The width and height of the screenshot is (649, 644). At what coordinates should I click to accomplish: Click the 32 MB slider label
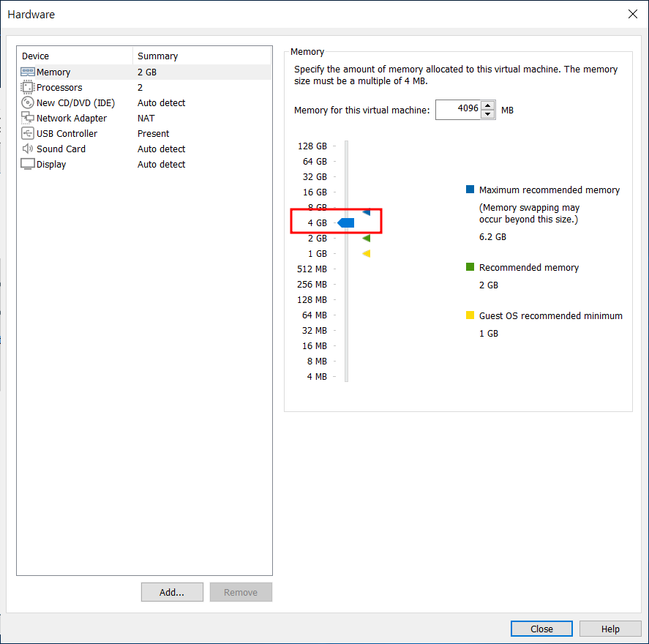[314, 330]
